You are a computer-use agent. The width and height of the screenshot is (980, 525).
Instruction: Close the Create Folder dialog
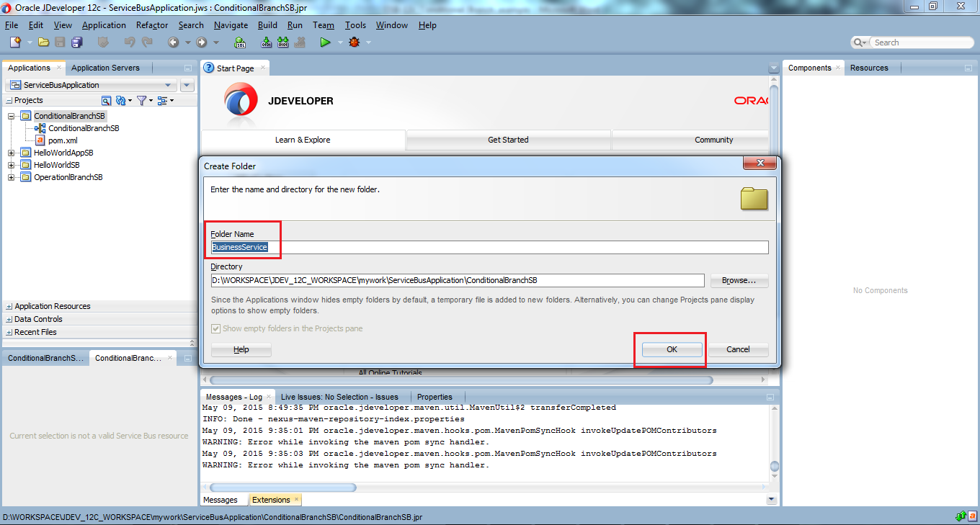[759, 163]
